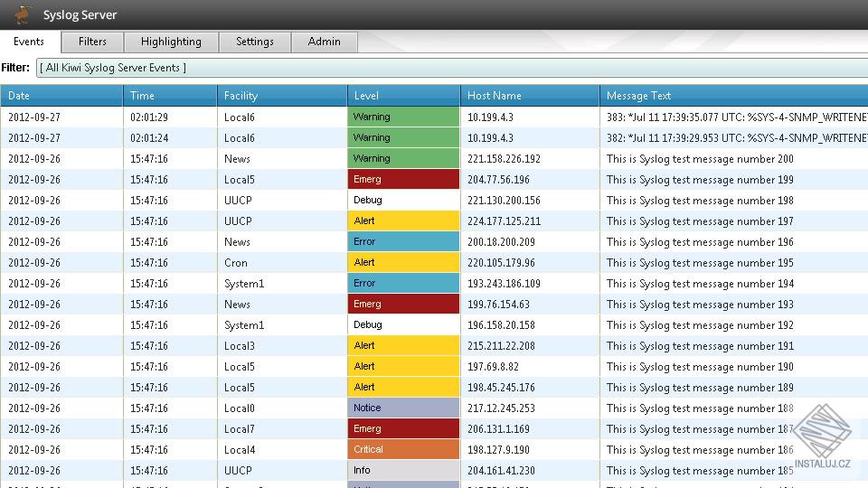Click the Emerg level for message 193

point(403,304)
